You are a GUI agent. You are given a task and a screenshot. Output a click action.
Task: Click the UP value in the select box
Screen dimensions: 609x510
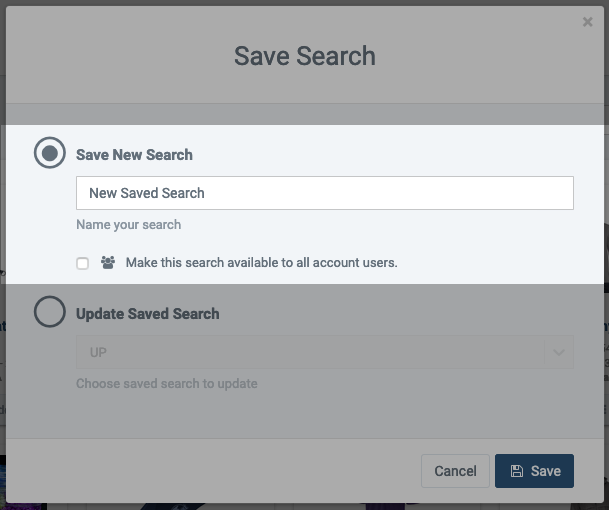(x=98, y=352)
